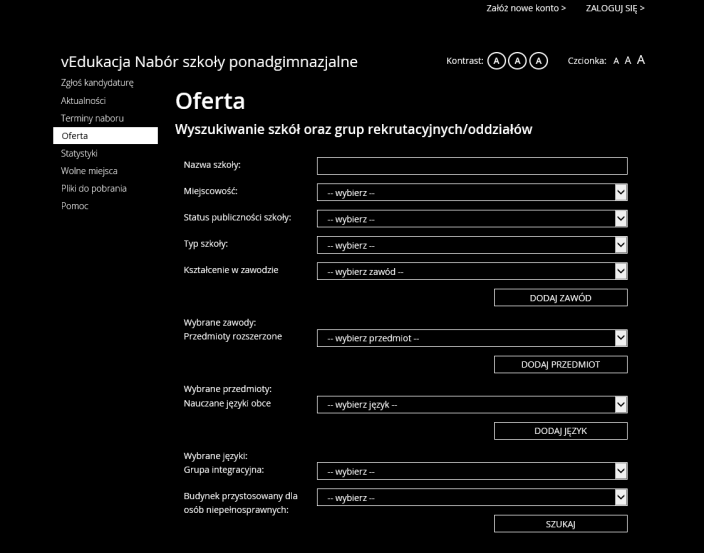The height and width of the screenshot is (553, 704).
Task: Choose the largest Czcionka font size A
Action: [641, 60]
